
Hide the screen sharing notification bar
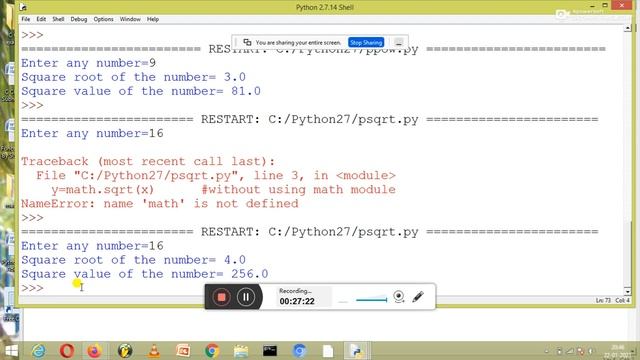click(x=398, y=42)
